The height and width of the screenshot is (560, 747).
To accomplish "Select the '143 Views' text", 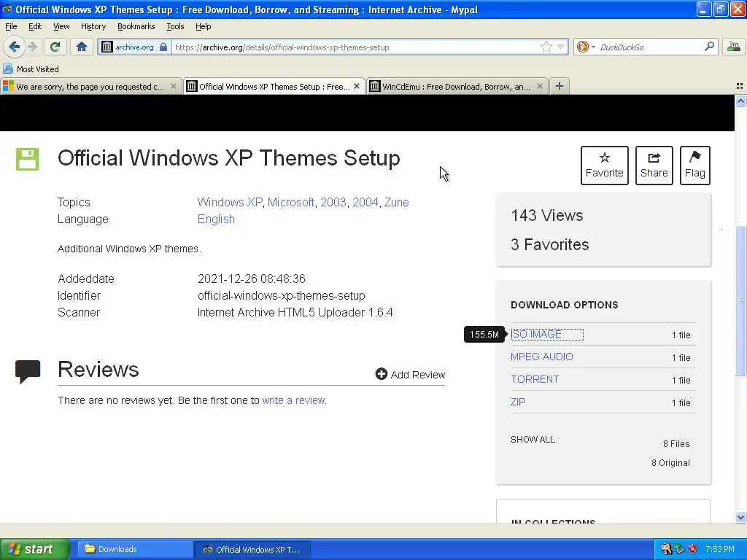I will click(x=547, y=215).
